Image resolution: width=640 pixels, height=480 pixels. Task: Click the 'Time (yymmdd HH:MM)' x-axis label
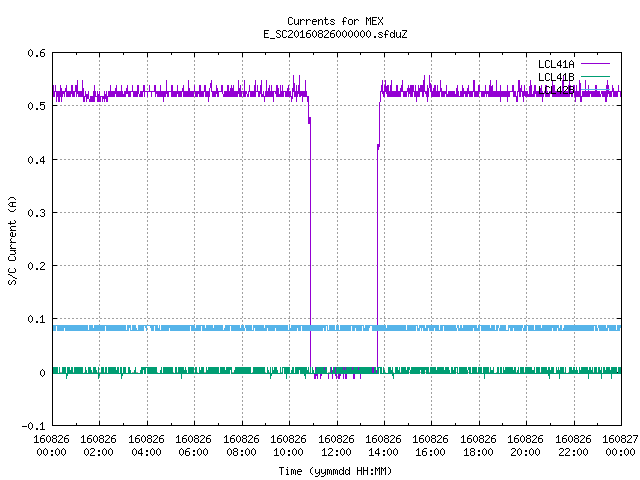tap(335, 471)
